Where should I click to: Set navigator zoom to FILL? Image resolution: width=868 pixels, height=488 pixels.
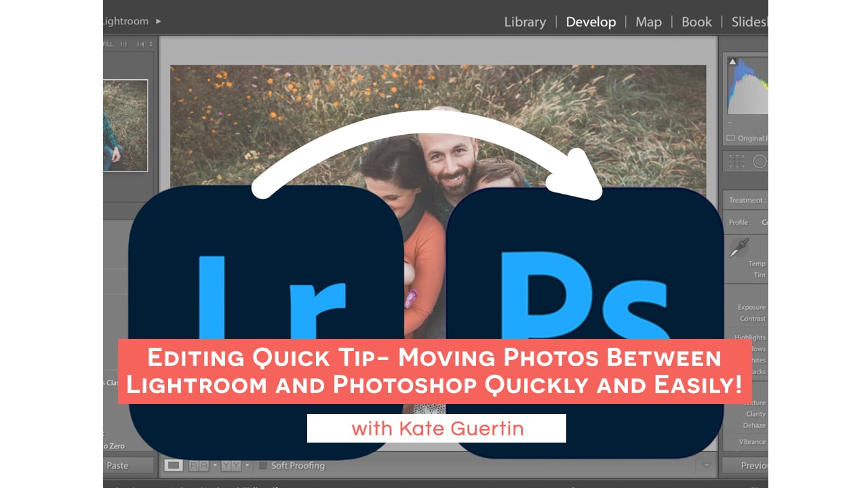pyautogui.click(x=108, y=44)
